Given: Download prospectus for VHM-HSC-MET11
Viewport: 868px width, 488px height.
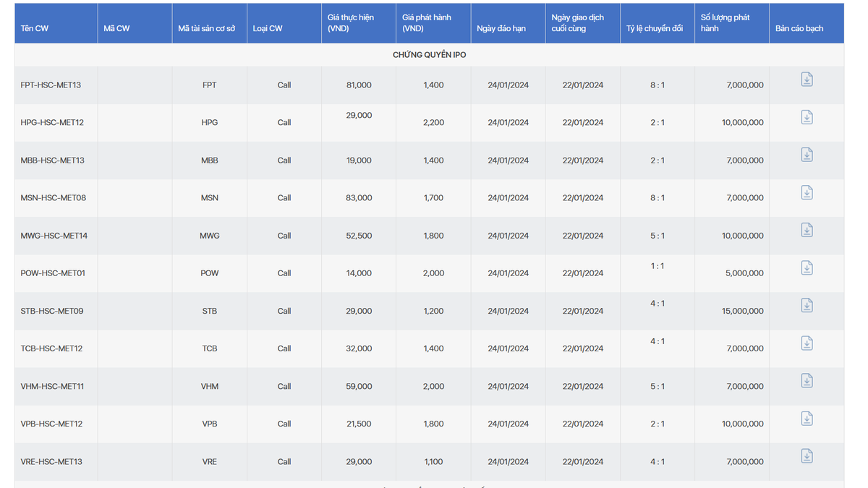Looking at the screenshot, I should [x=807, y=381].
